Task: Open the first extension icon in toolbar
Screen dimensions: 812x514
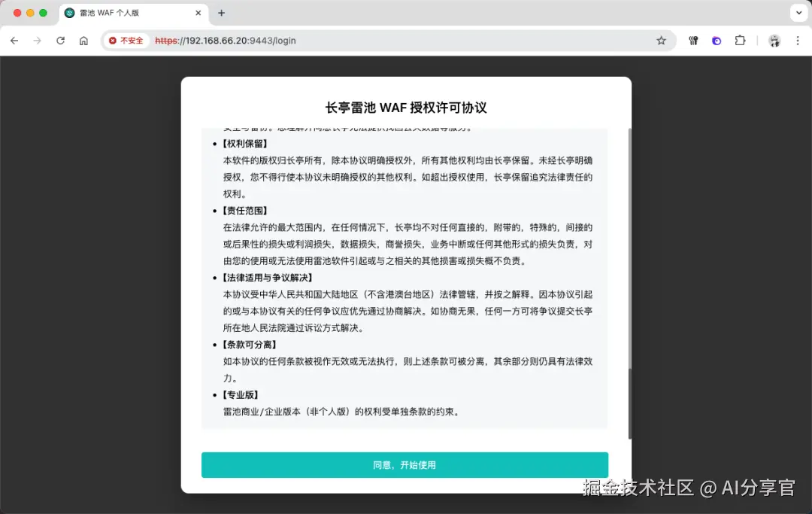Action: click(693, 41)
